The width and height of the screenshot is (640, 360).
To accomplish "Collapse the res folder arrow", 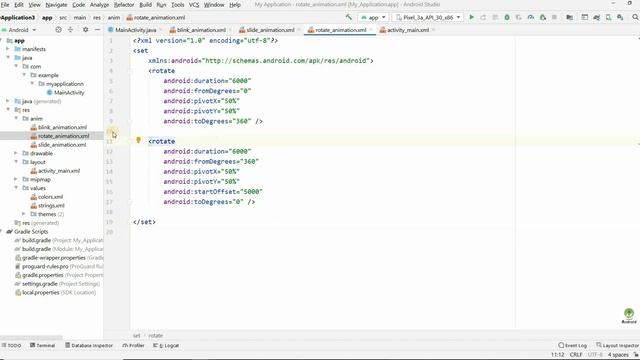I will coord(8,110).
